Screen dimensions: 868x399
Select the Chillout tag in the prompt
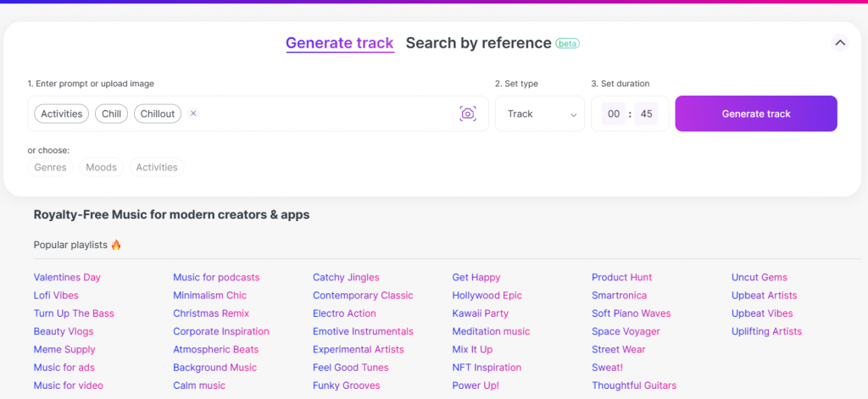coord(157,114)
